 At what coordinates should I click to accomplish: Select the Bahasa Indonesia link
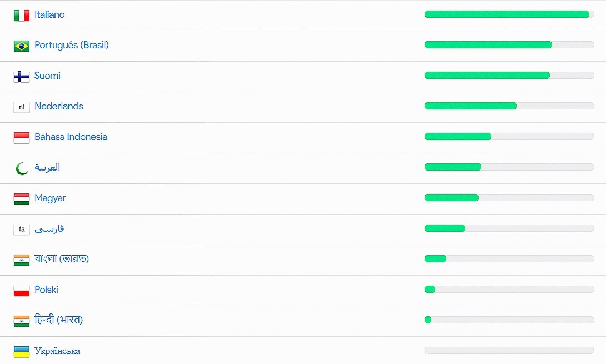(71, 137)
